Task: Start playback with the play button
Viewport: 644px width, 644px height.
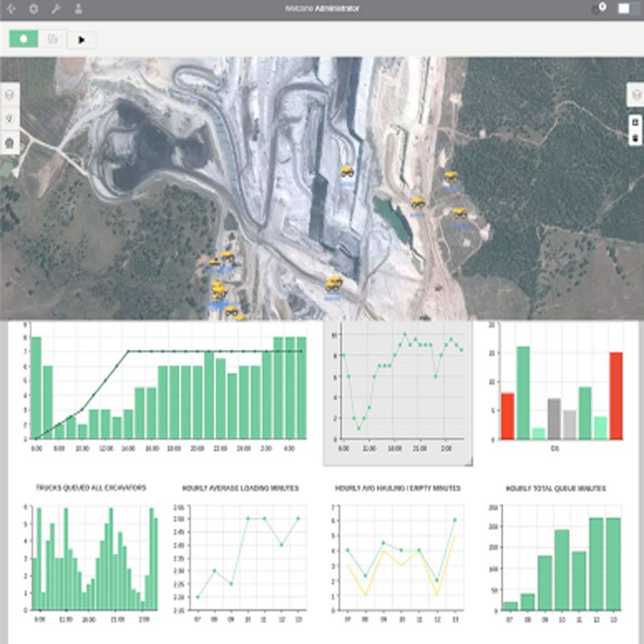Action: click(82, 39)
